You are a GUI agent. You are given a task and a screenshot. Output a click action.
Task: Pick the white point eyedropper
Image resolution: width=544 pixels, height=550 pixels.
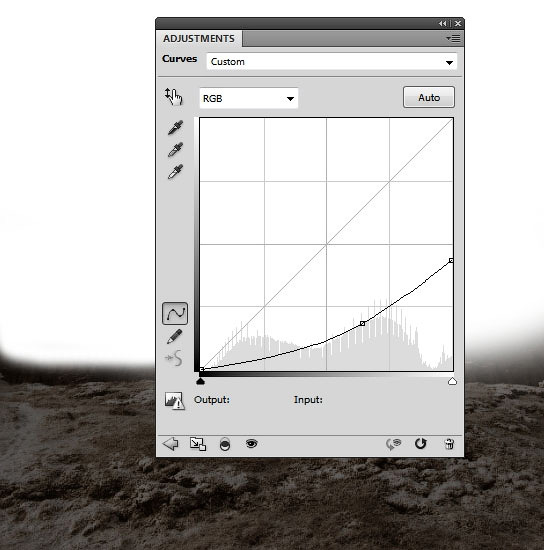(x=175, y=172)
